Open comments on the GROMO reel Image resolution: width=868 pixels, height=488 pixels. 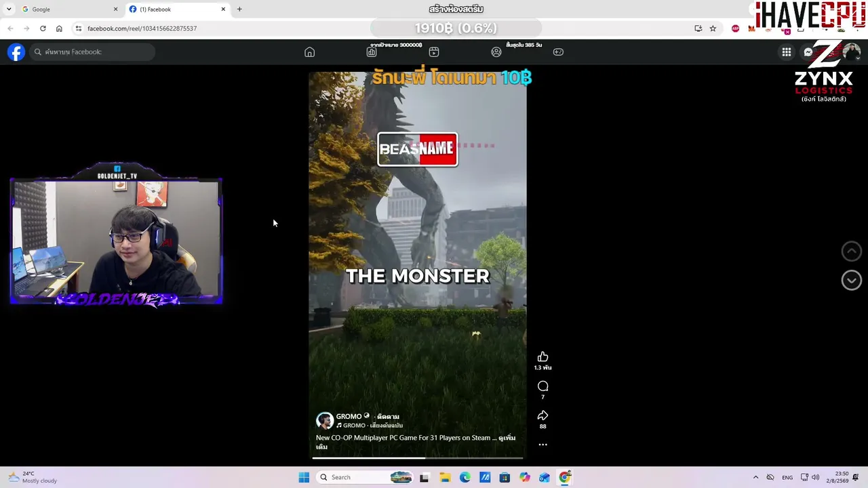[x=542, y=386]
